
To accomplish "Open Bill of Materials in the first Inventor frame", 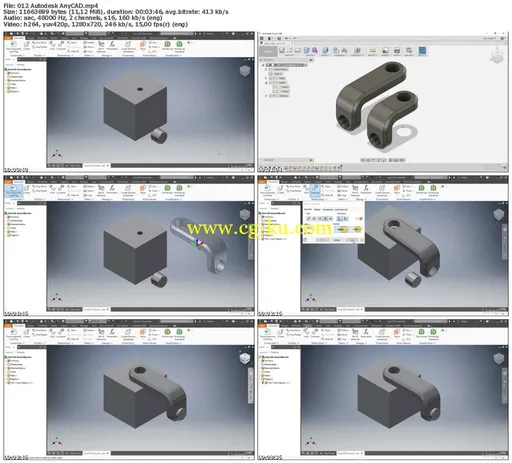I will point(101,46).
